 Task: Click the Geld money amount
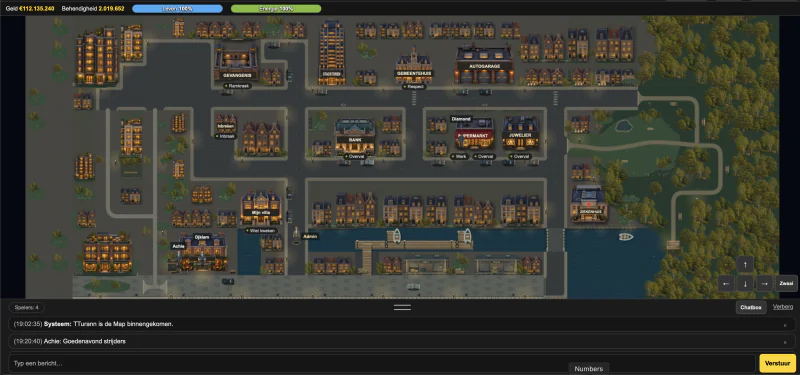[37, 9]
